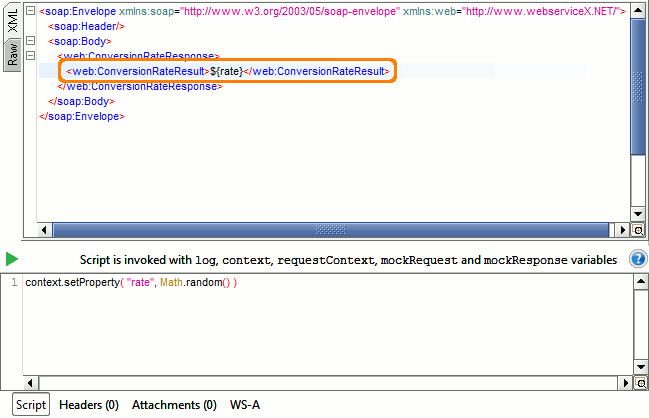Click the script editor horizontal scroll right arrow
649x418 pixels.
click(x=626, y=383)
